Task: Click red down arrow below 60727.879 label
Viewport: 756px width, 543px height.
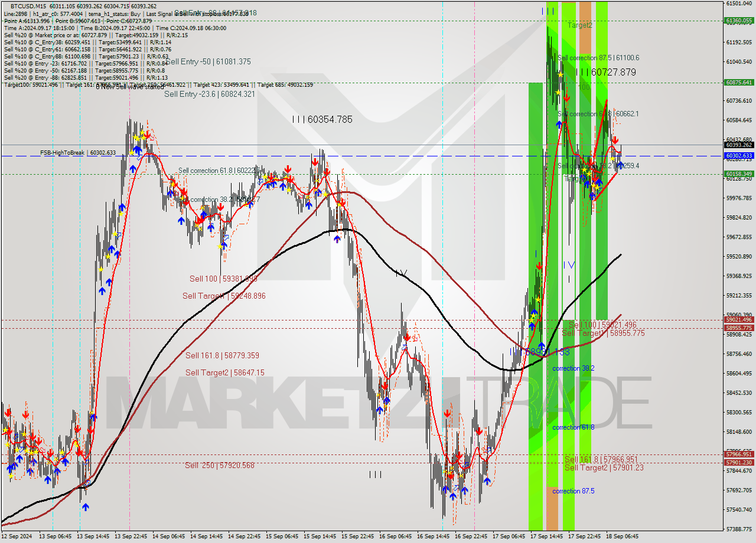Action: pyautogui.click(x=566, y=97)
